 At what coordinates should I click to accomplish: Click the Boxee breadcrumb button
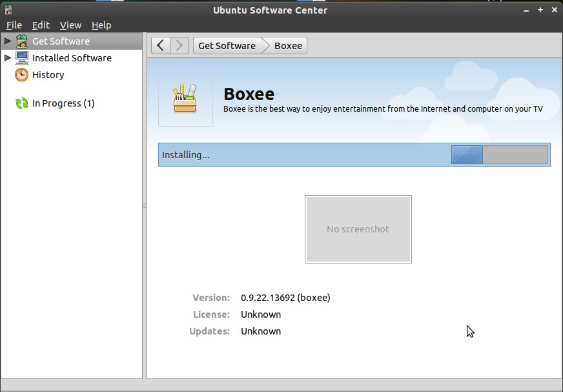288,46
